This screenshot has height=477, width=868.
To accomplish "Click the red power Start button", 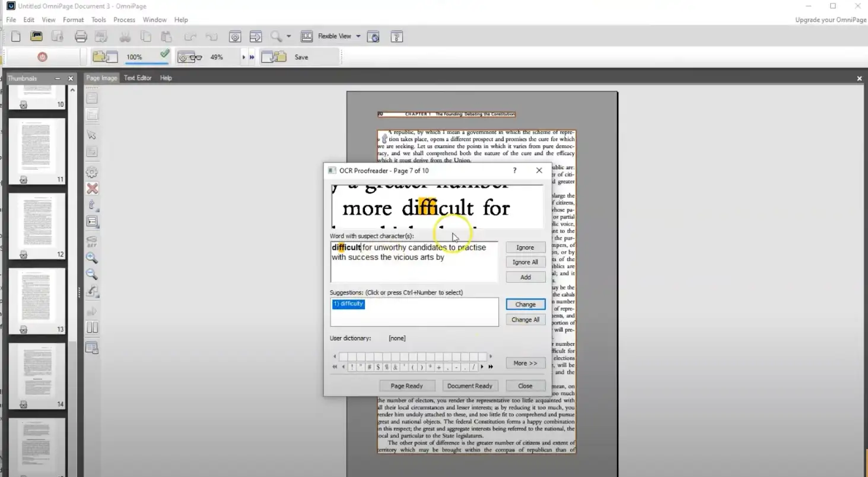I will click(x=42, y=57).
